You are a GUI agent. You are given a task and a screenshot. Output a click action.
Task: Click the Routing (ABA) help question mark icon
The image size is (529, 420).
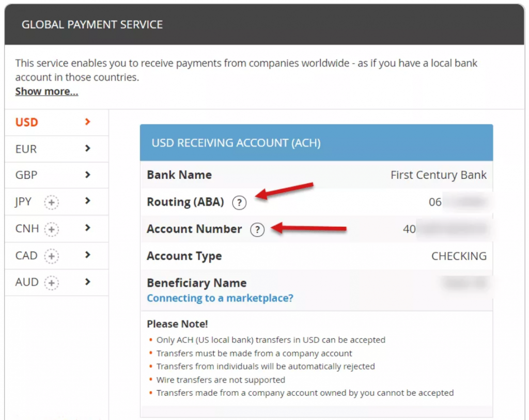[x=239, y=203]
